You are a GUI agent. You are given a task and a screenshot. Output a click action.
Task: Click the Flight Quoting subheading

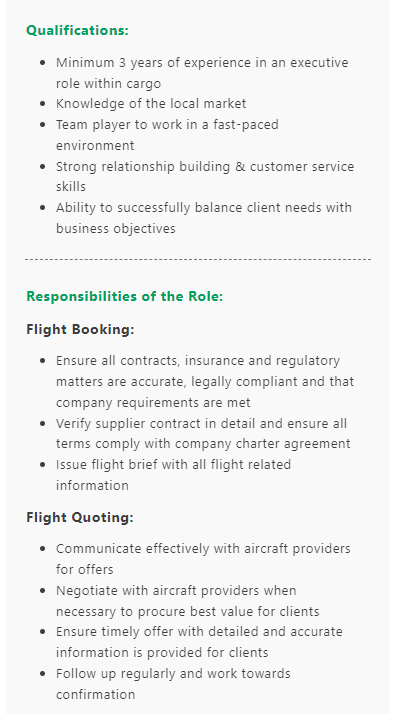pyautogui.click(x=80, y=518)
